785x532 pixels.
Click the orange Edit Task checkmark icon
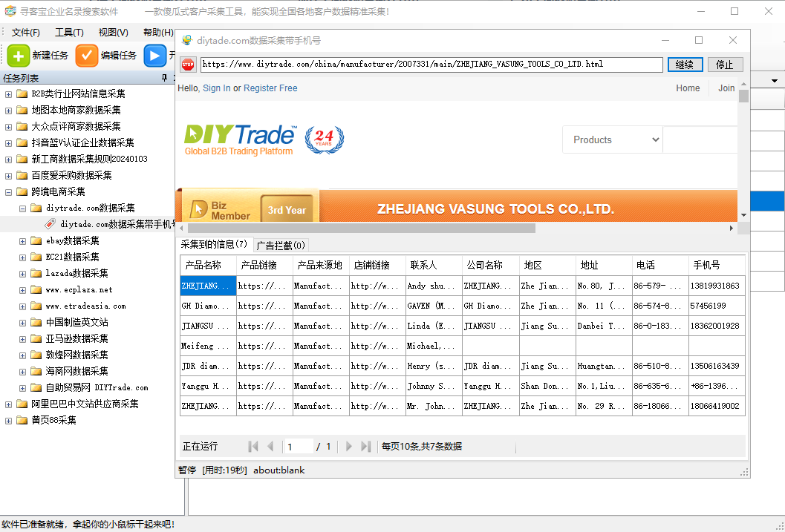(x=87, y=56)
